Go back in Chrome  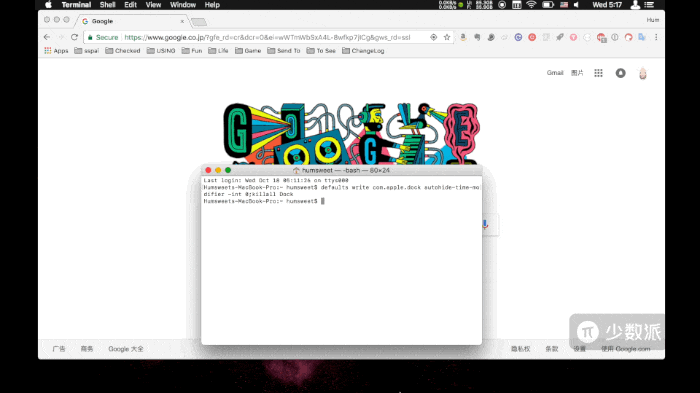coord(47,37)
